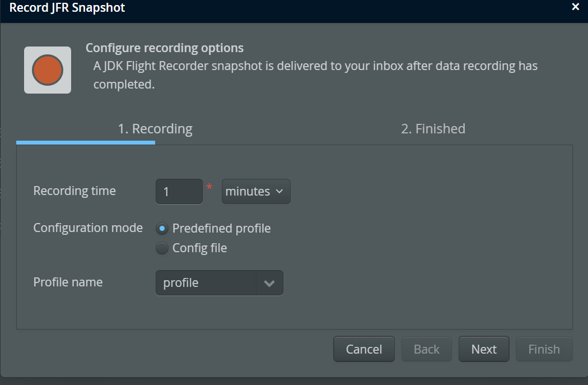Click the Configure recording options heading
The width and height of the screenshot is (588, 385).
(x=165, y=48)
